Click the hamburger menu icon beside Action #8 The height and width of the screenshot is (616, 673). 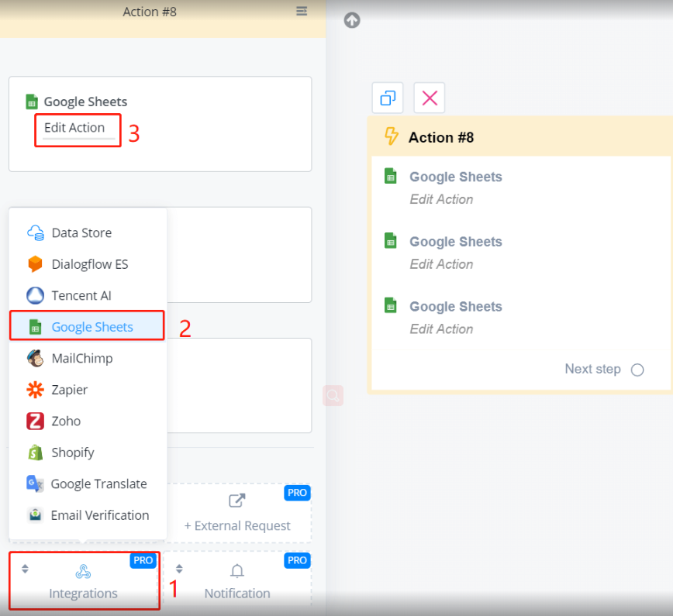302,11
